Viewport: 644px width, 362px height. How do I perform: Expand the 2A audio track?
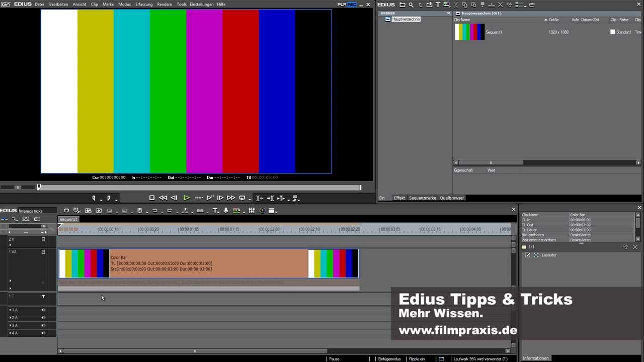coord(10,318)
